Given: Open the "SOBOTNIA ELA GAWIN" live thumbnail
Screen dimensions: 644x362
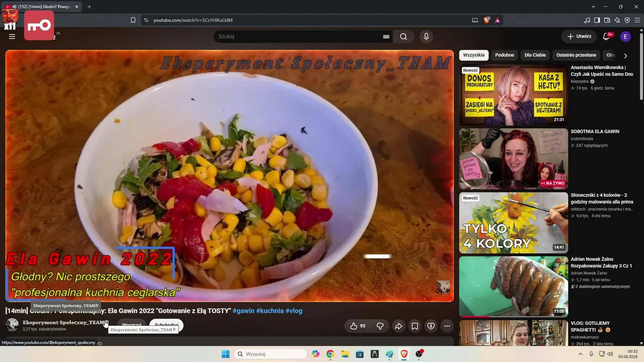Looking at the screenshot, I should coord(513,159).
